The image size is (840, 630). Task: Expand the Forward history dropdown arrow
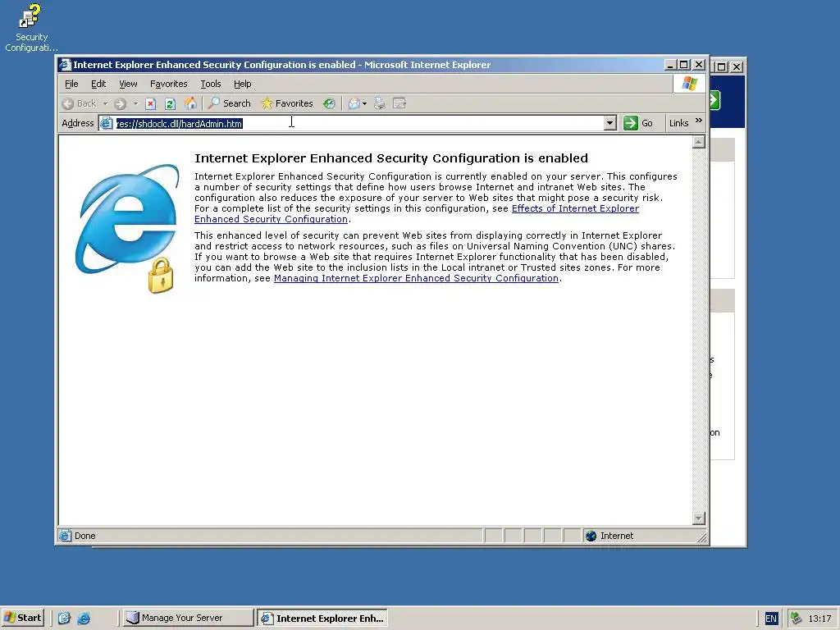[x=135, y=103]
